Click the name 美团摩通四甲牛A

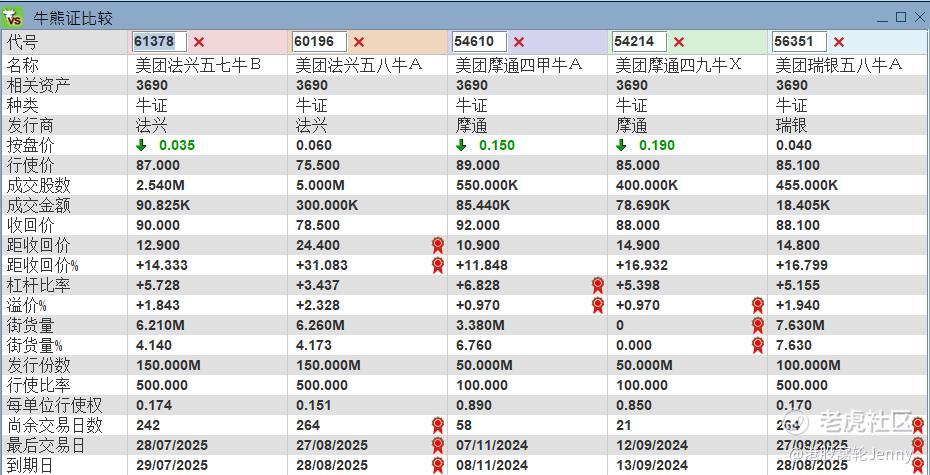click(x=519, y=65)
